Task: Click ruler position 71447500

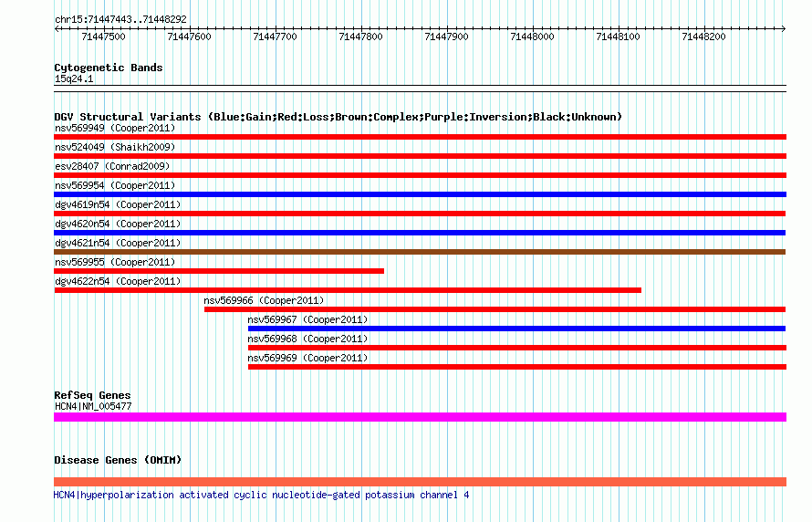Action: [104, 37]
